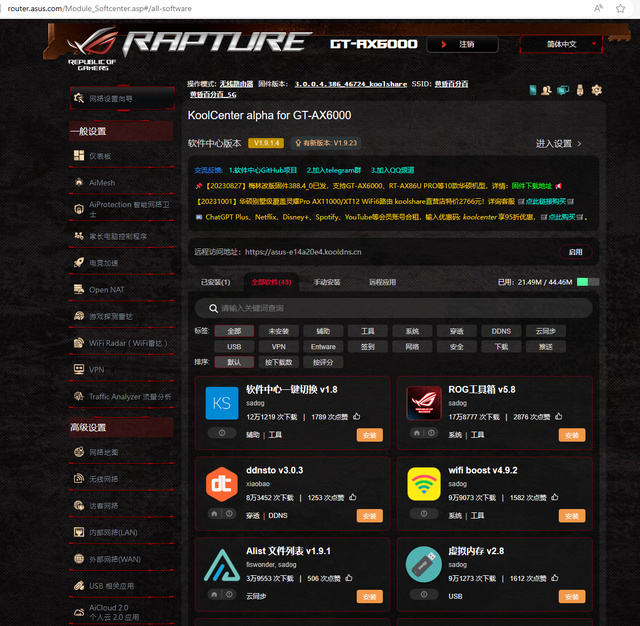The image size is (640, 626).
Task: Click the keyword search field
Action: pos(393,308)
